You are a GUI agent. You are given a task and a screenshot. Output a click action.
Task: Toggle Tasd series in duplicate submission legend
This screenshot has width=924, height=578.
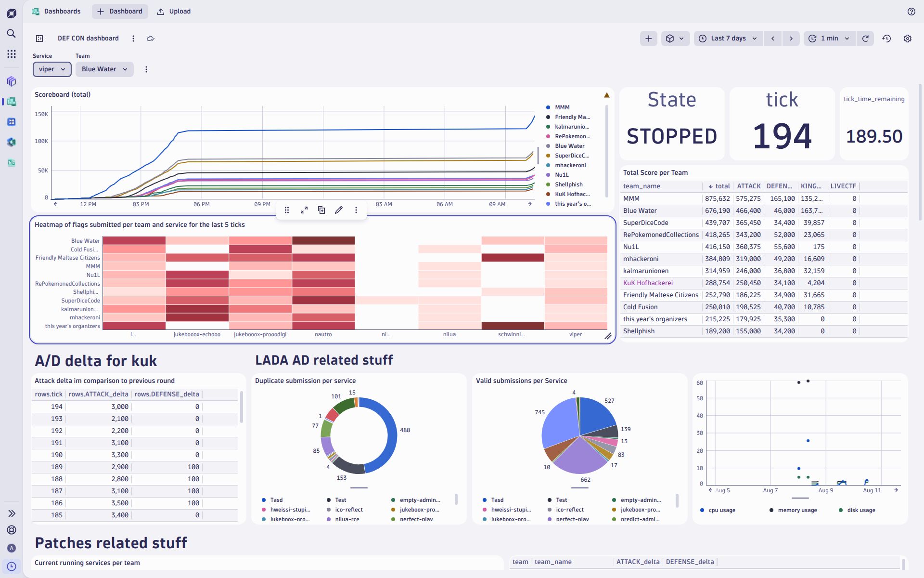click(x=276, y=500)
